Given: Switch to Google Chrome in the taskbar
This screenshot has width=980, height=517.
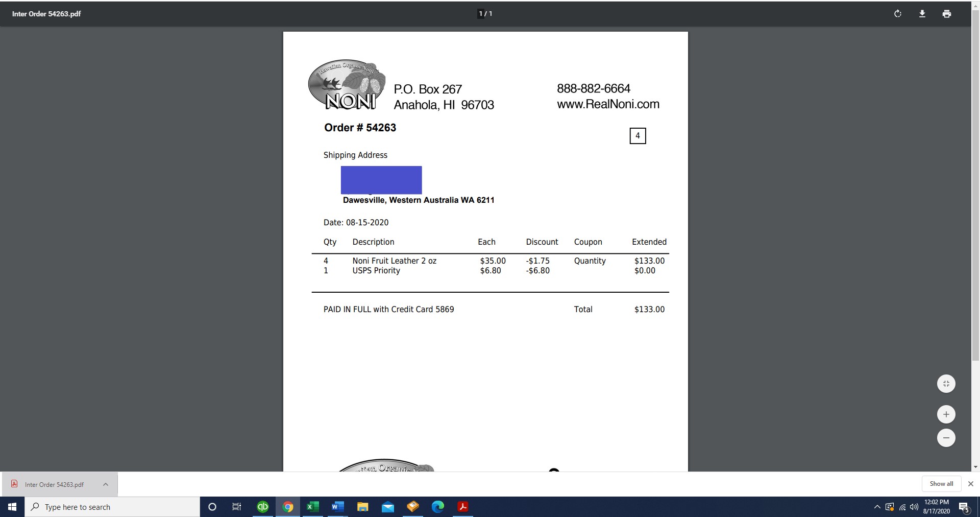Looking at the screenshot, I should pyautogui.click(x=288, y=507).
